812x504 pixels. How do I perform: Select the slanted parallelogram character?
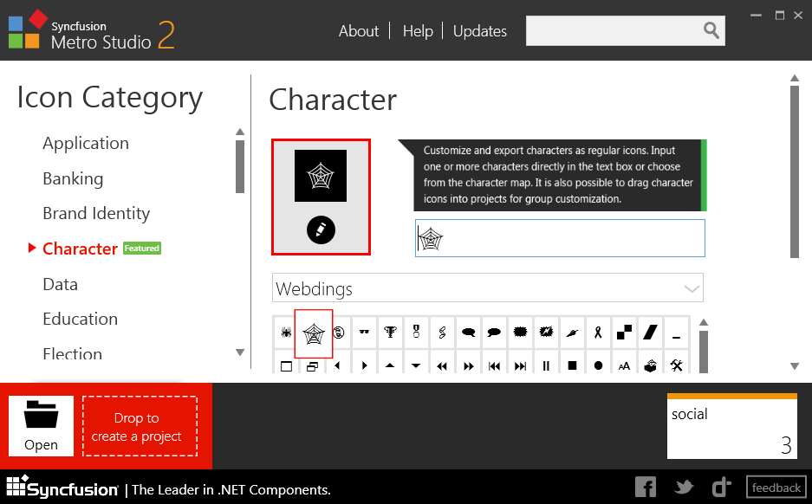(651, 333)
